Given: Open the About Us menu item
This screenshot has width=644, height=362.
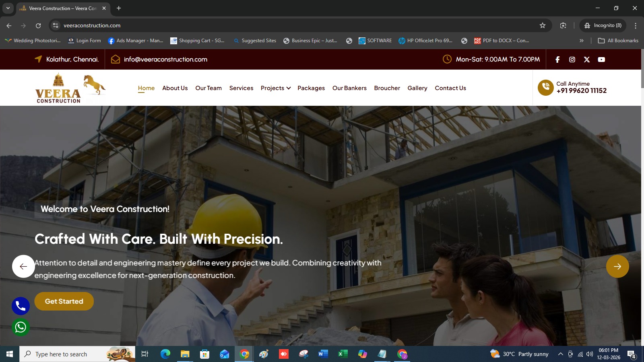Looking at the screenshot, I should [x=175, y=88].
